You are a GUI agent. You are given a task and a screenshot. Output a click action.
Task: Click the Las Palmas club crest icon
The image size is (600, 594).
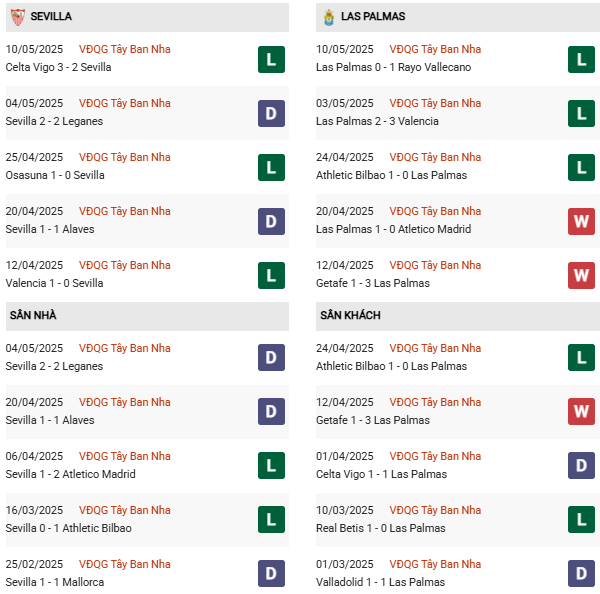click(x=329, y=17)
